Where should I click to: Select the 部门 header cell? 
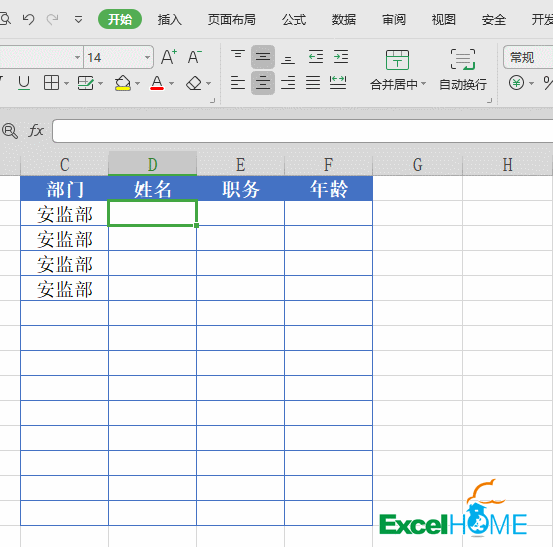tap(64, 188)
